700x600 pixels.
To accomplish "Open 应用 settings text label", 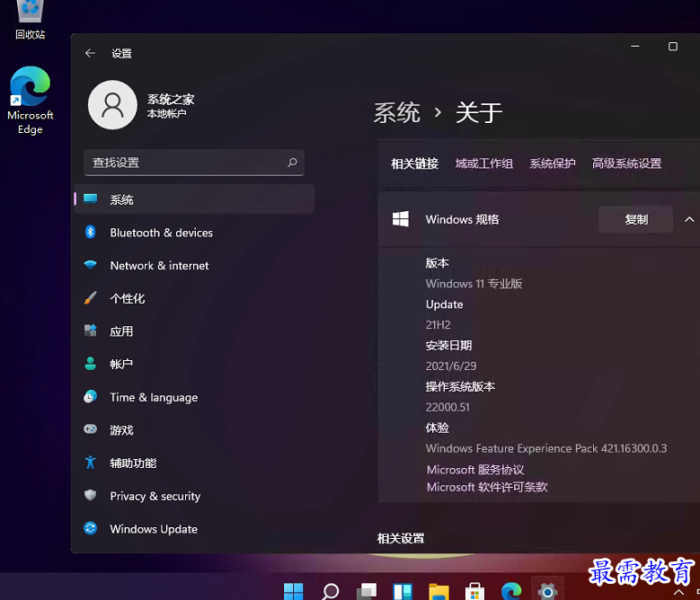I will click(x=121, y=331).
